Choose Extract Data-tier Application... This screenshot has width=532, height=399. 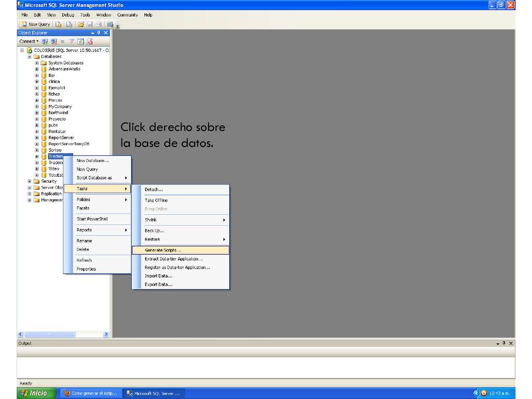(180, 259)
